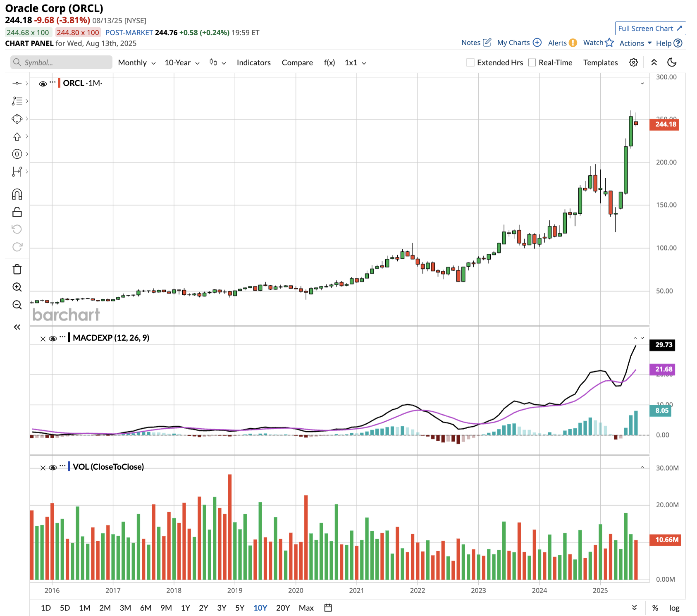The width and height of the screenshot is (697, 616).
Task: Select the 5Y range tab
Action: pyautogui.click(x=240, y=608)
